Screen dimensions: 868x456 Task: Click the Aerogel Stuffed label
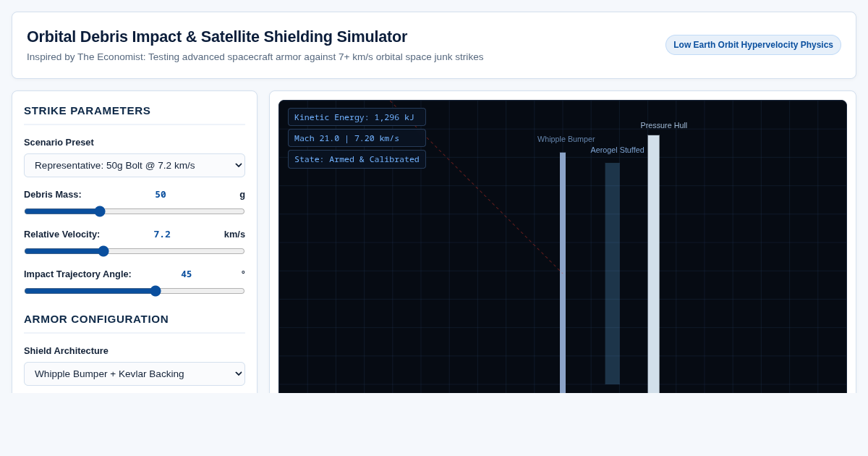click(617, 150)
